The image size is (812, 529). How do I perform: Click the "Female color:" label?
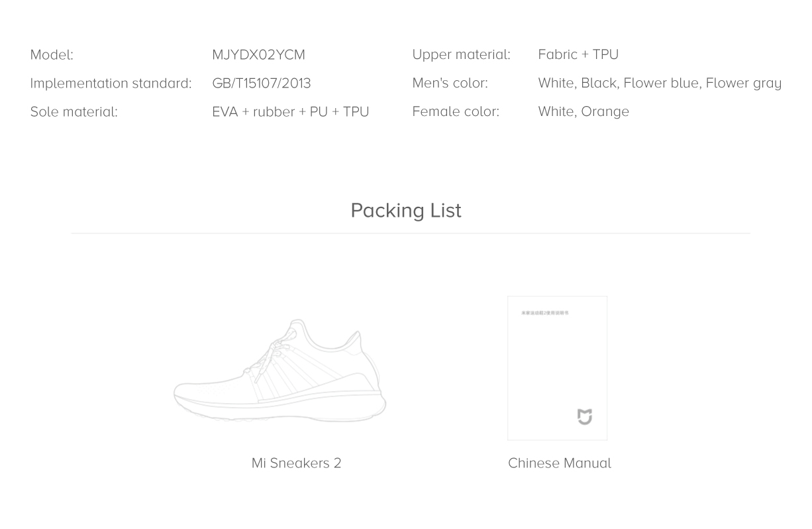(x=456, y=111)
